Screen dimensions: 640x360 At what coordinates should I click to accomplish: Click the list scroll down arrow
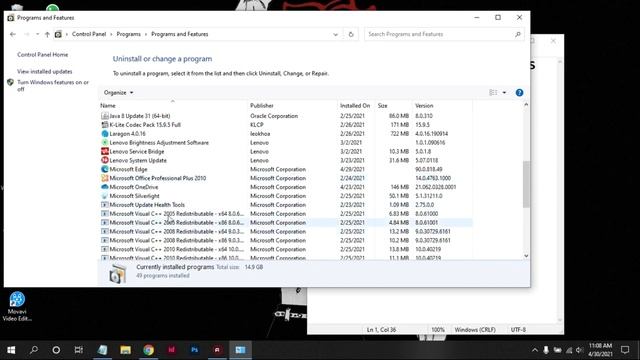pos(526,256)
